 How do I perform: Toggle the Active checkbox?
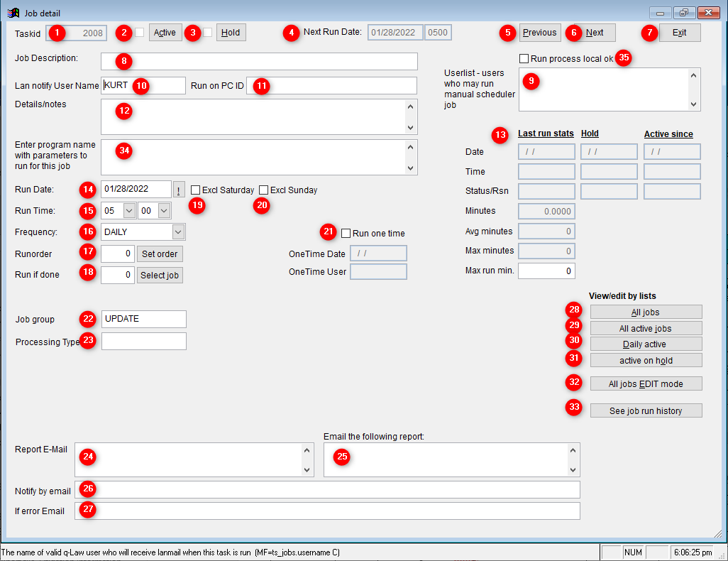point(139,33)
